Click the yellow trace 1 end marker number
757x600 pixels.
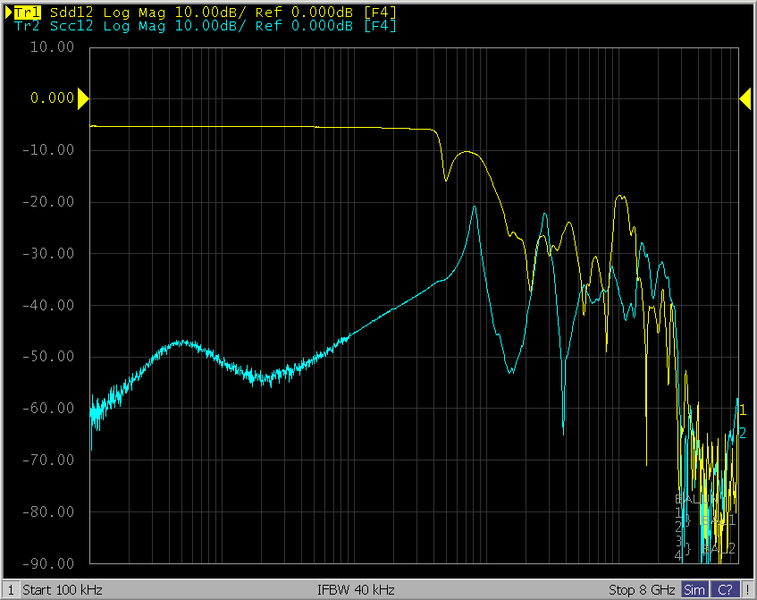742,410
